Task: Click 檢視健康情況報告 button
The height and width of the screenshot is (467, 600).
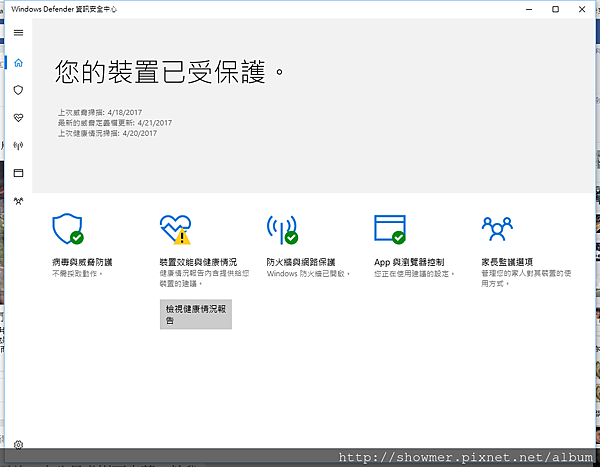Action: tap(196, 314)
